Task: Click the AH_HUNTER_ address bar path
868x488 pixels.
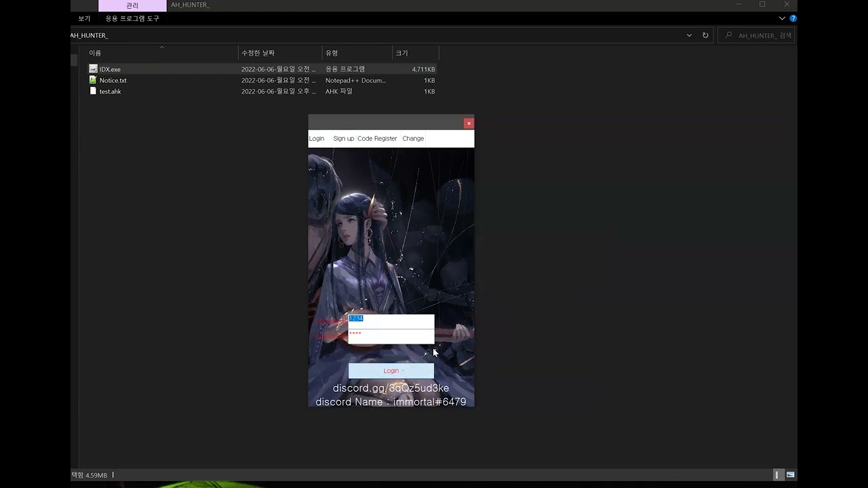Action: [x=89, y=35]
